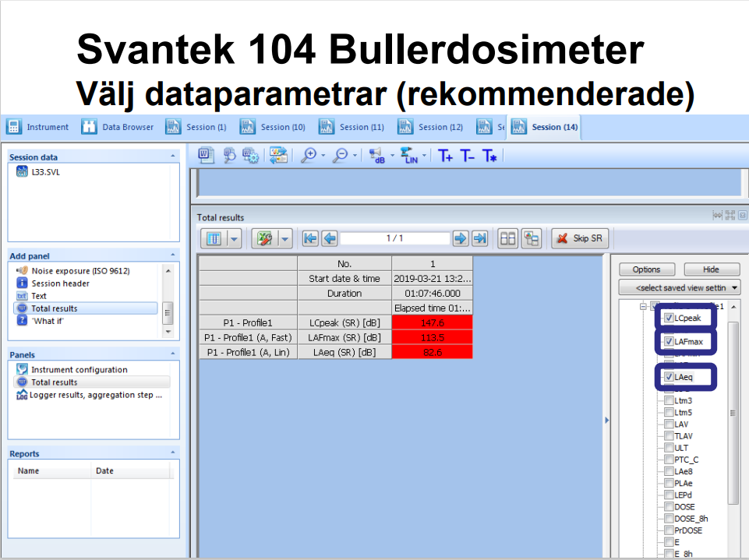Click the T- decrease text size icon

[467, 156]
